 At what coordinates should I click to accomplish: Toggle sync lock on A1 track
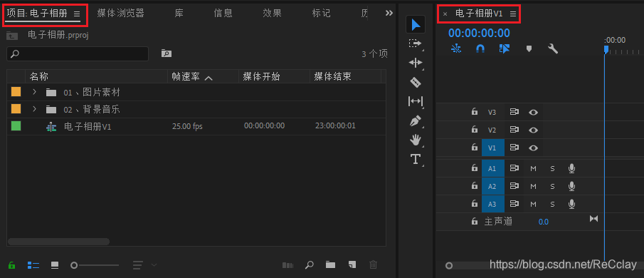(x=514, y=168)
